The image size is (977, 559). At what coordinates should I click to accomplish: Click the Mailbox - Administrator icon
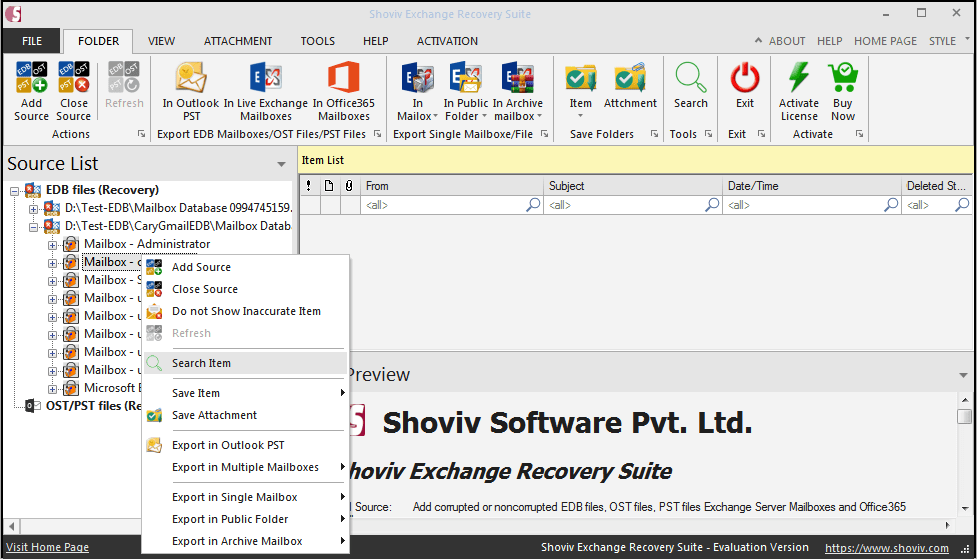[x=71, y=244]
